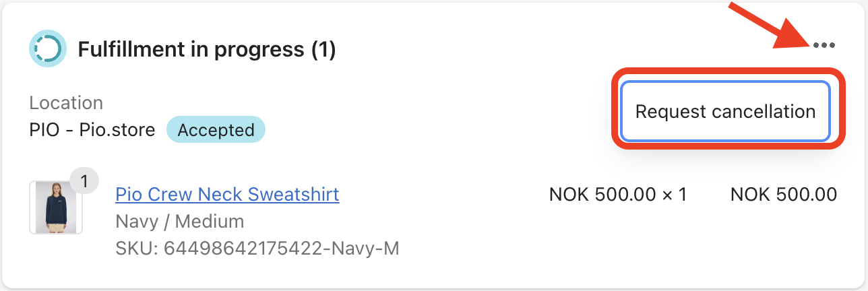Screen dimensions: 868x291
Task: Click the PIO - Pio.store location name
Action: point(92,130)
